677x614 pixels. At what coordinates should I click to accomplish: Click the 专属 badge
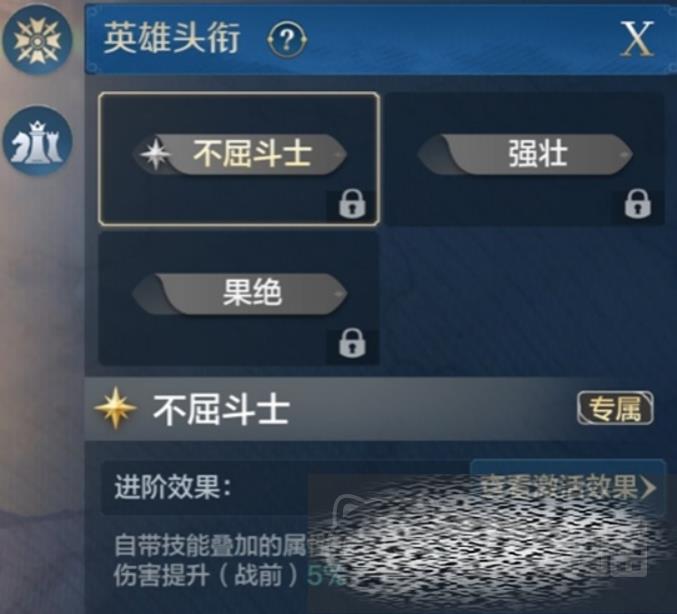click(x=615, y=408)
